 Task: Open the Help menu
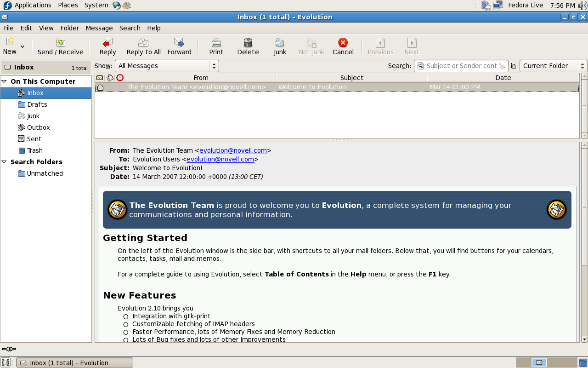coord(154,28)
